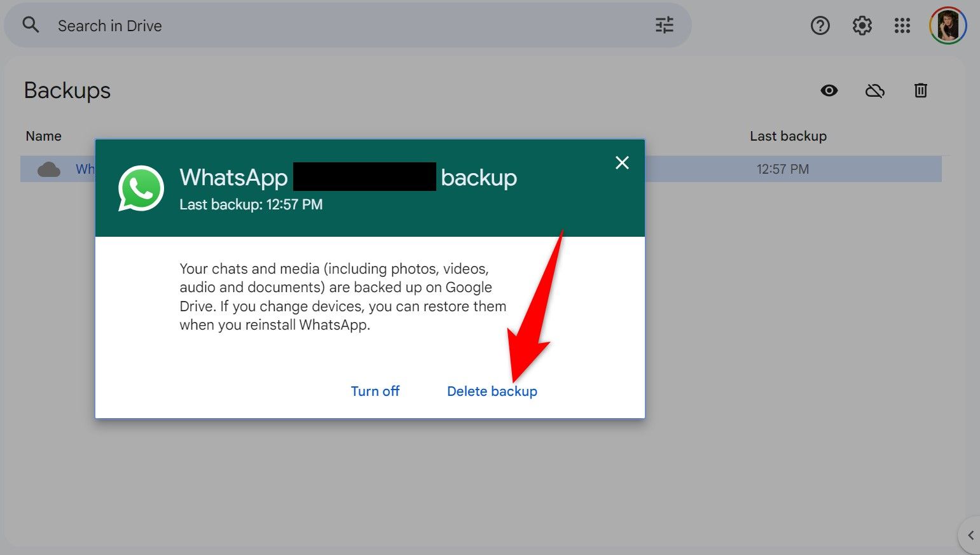Screen dimensions: 980x555
Task: Expand the side panel with the bottom-right chevron
Action: point(970,535)
